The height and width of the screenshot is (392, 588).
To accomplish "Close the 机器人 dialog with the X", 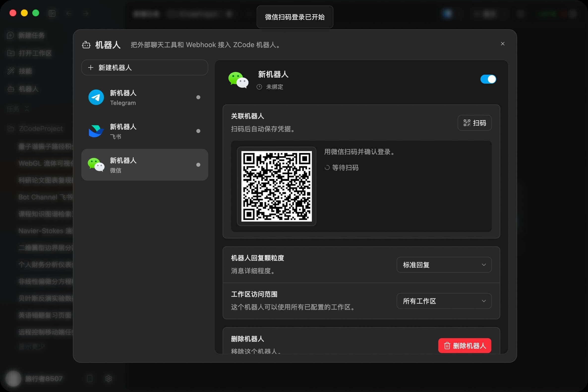I will (x=502, y=44).
